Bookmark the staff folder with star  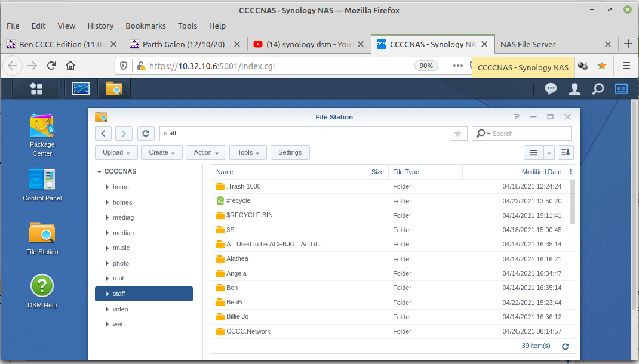tap(457, 134)
